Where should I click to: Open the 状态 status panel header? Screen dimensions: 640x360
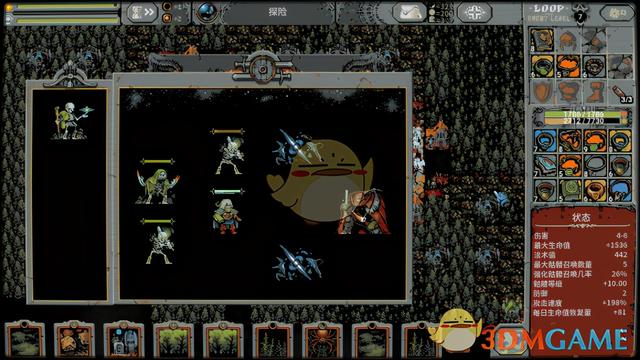pyautogui.click(x=581, y=218)
